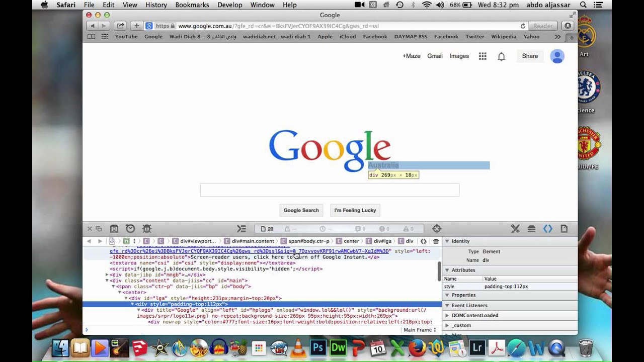This screenshot has width=644, height=362.
Task: Expand the Event Listeners section
Action: (x=447, y=305)
